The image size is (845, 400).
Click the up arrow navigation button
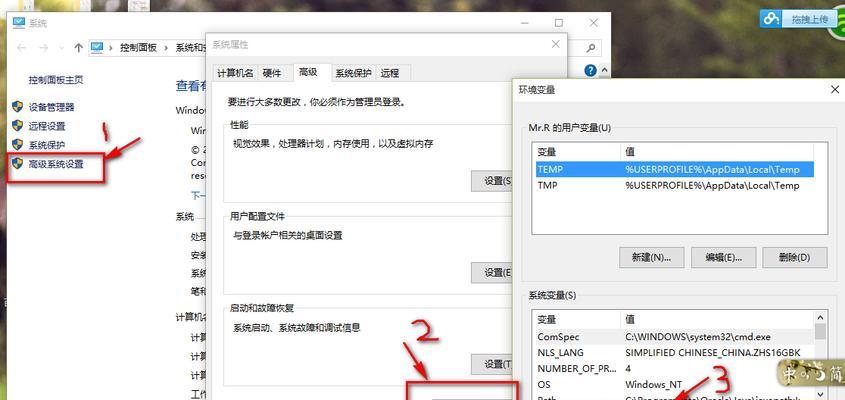coord(79,47)
